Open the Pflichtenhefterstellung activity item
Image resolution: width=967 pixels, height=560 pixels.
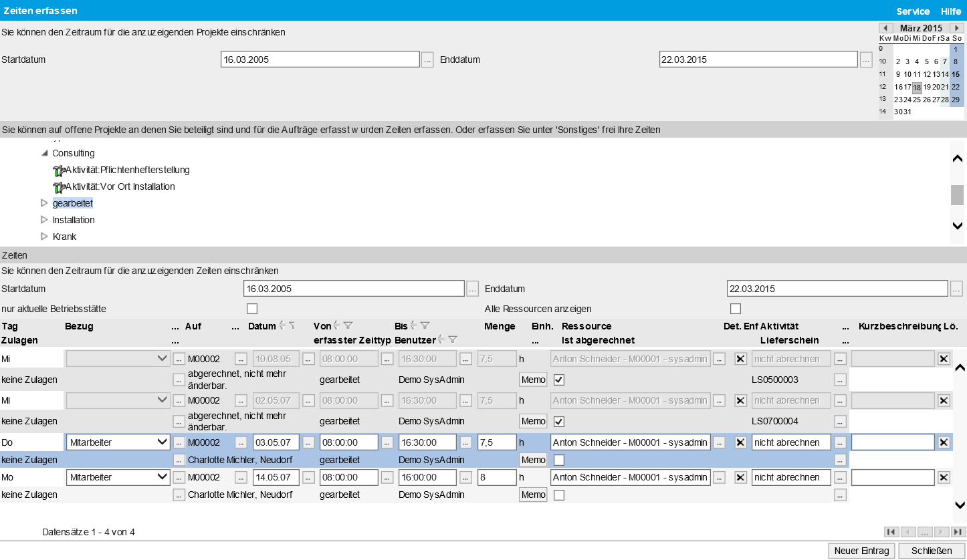[127, 170]
